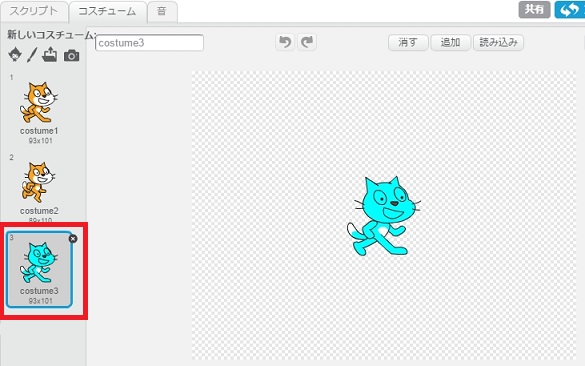The width and height of the screenshot is (585, 366).
Task: Redo the paint action
Action: click(307, 42)
